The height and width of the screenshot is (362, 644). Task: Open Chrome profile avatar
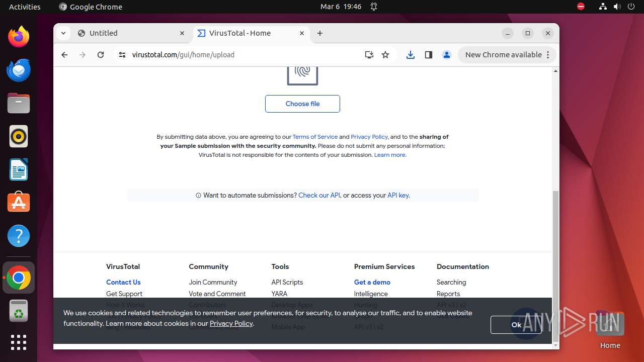coord(446,55)
